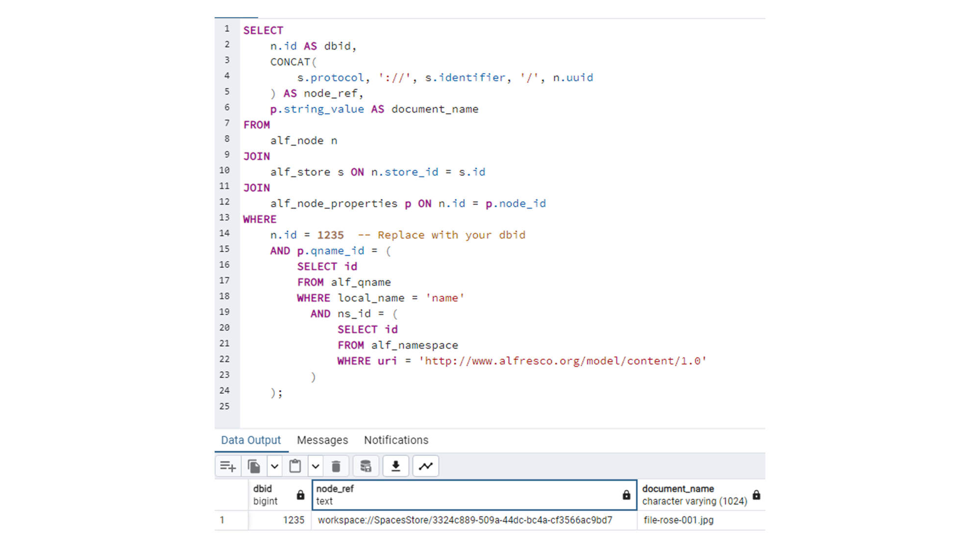
Task: Click the lock icon in node_ref column
Action: [626, 495]
